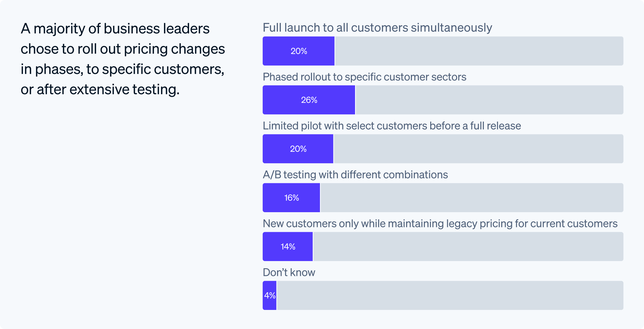Select the 'Full launch to all customers simultaneously' label
644x329 pixels.
pos(377,28)
